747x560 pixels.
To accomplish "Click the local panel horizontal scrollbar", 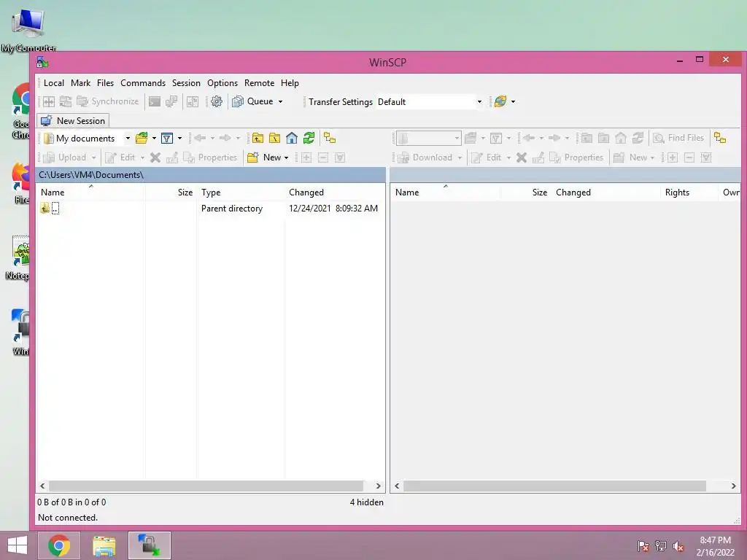I will (206, 486).
